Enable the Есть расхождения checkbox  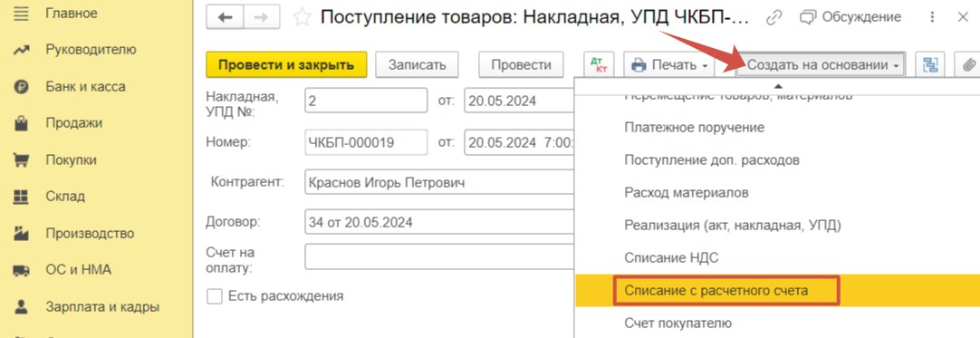pos(215,296)
